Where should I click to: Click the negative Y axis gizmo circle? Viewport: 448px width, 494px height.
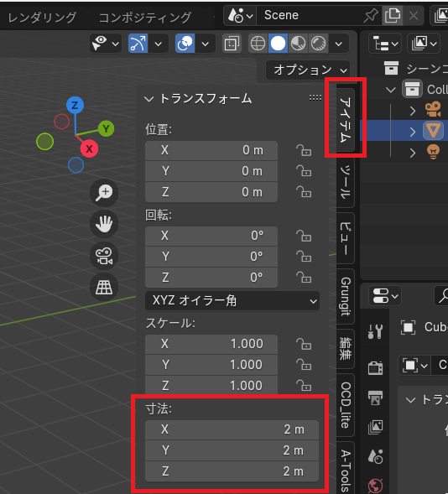tap(44, 142)
